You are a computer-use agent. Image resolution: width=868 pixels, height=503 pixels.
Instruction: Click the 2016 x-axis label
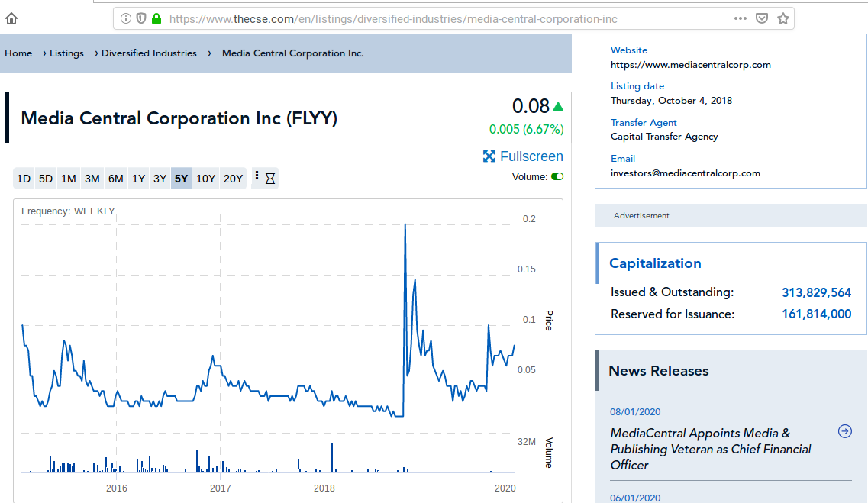pos(116,488)
